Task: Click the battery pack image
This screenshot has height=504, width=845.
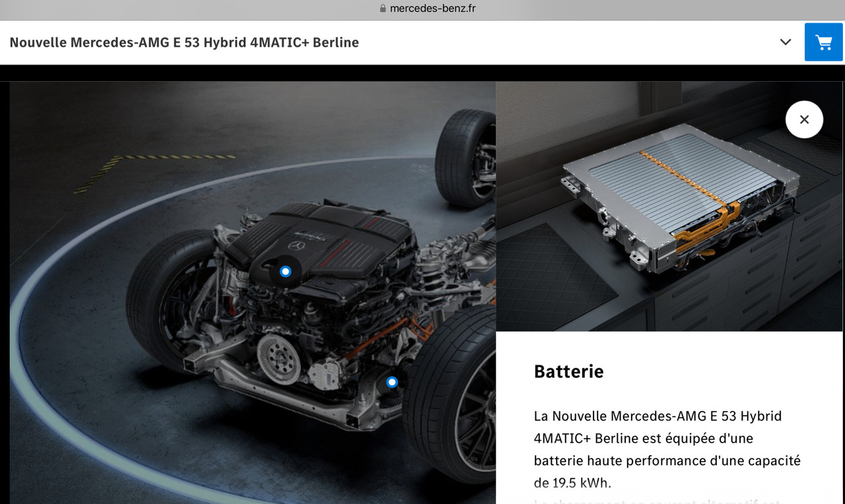Action: coord(670,206)
